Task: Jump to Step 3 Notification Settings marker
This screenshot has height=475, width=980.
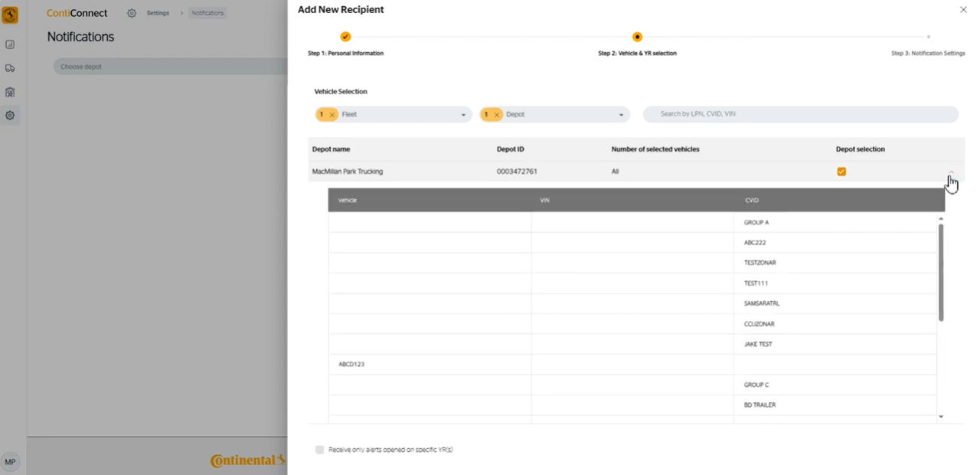Action: 928,37
